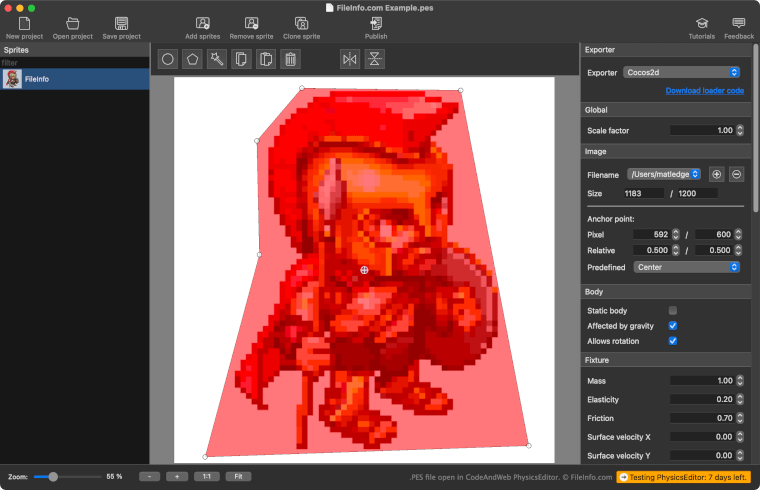Delete shape using the trash icon
This screenshot has height=490, width=760.
pos(290,60)
